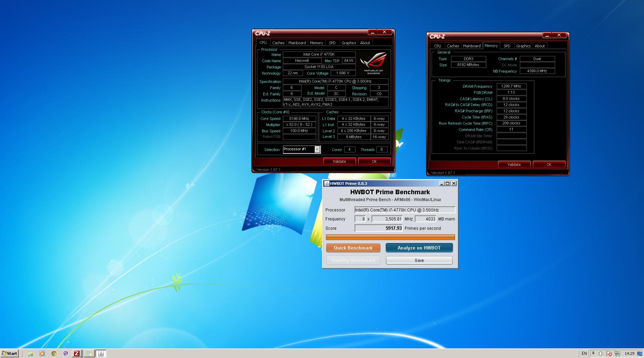Open the stacked photos taskbar app

pyautogui.click(x=89, y=354)
